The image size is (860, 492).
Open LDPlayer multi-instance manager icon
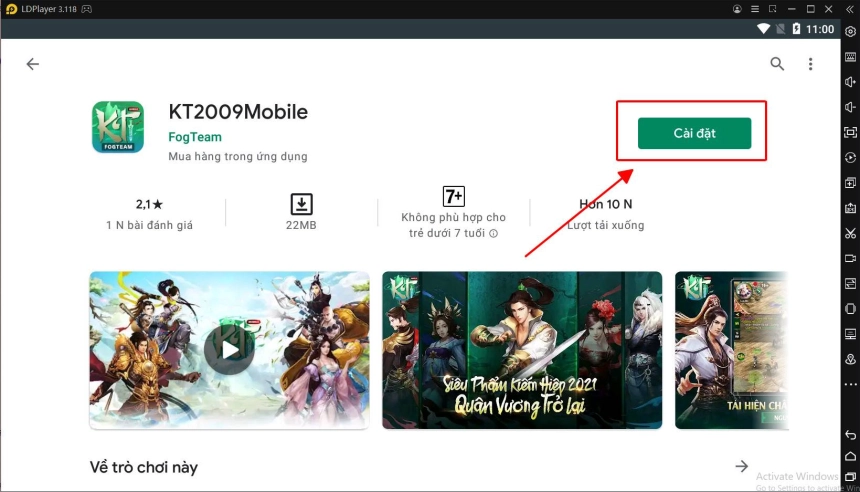point(851,183)
